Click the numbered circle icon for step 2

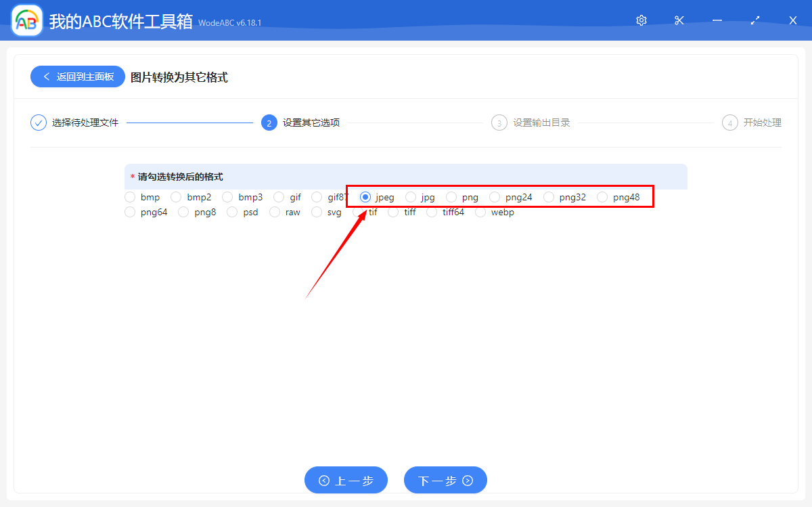coord(269,123)
